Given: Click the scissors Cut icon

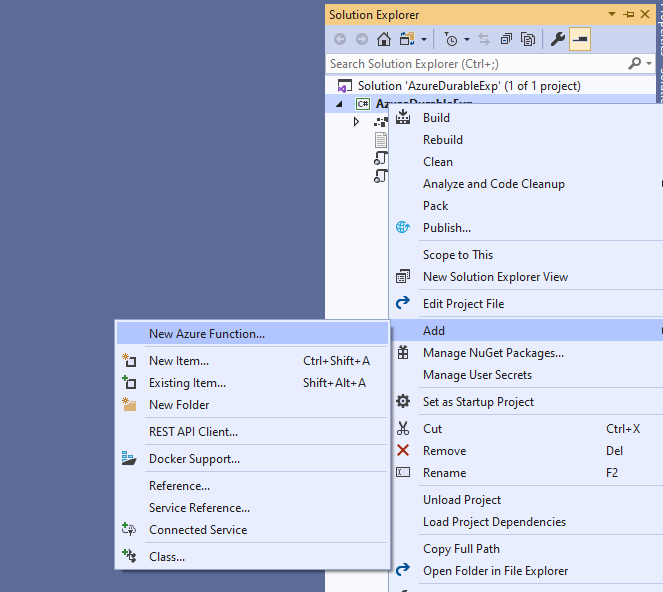Looking at the screenshot, I should [x=403, y=429].
